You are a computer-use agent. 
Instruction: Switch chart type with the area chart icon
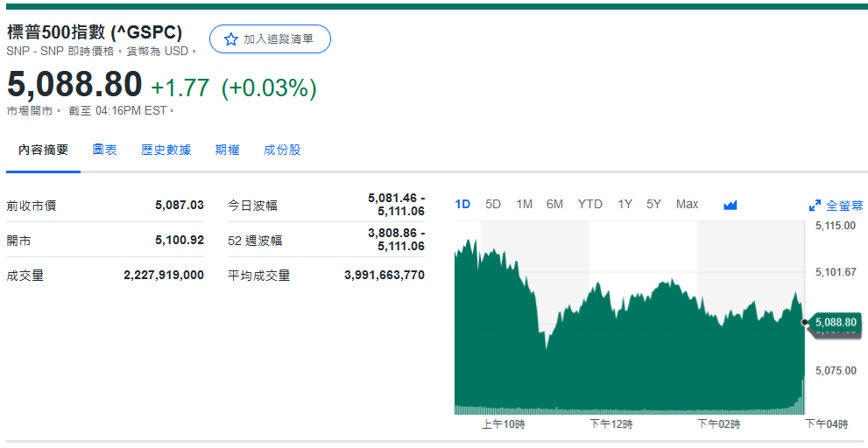tap(730, 205)
